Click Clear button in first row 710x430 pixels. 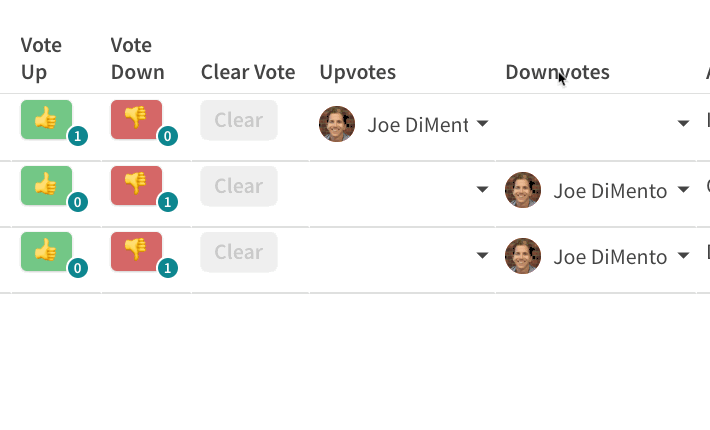(239, 120)
